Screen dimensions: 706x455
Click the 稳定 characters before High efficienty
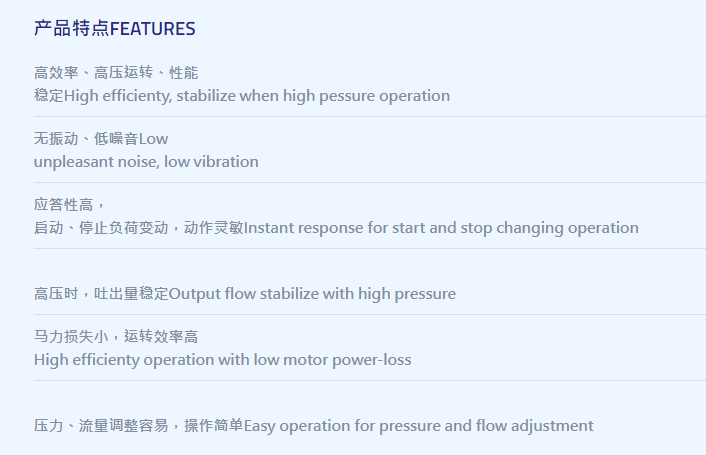[49, 96]
